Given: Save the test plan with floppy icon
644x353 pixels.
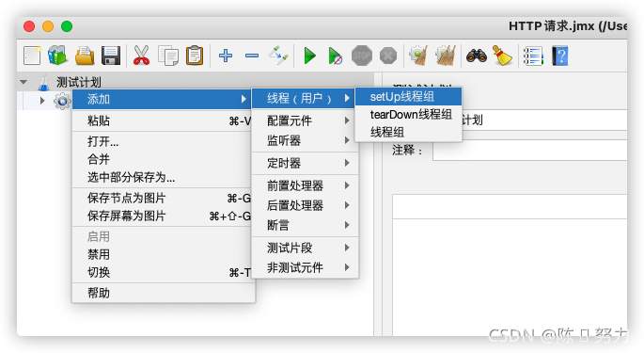Looking at the screenshot, I should [111, 56].
